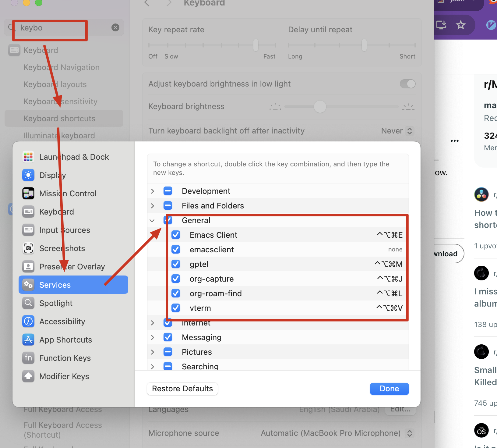Collapse the General services group
This screenshot has width=497, height=448.
152,220
